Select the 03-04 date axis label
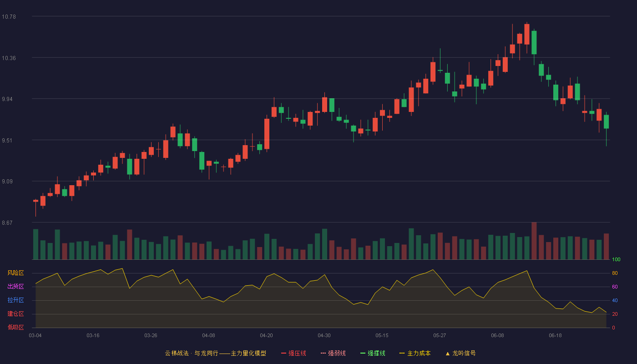This screenshot has height=364, width=637. [35, 336]
